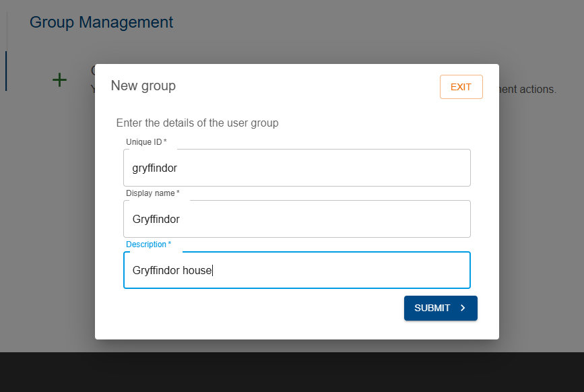Focus the Unique ID input containing gryffindor
Screen dimensions: 584x392
297,168
